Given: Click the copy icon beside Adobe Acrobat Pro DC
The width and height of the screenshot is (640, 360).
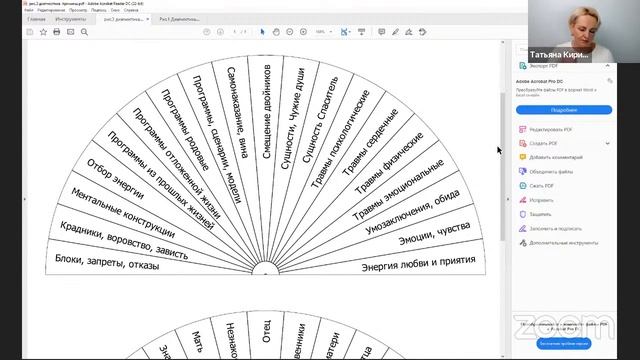Looking at the screenshot, I should [609, 81].
